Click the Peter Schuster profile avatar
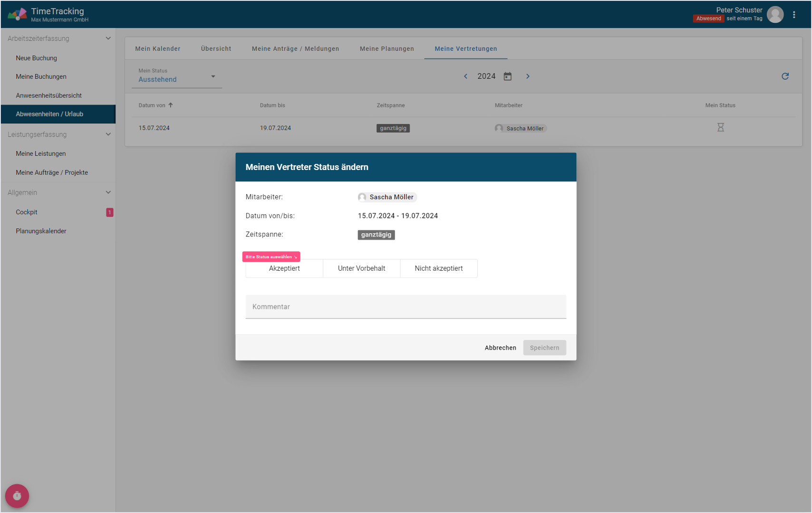Image resolution: width=812 pixels, height=513 pixels. [x=775, y=15]
